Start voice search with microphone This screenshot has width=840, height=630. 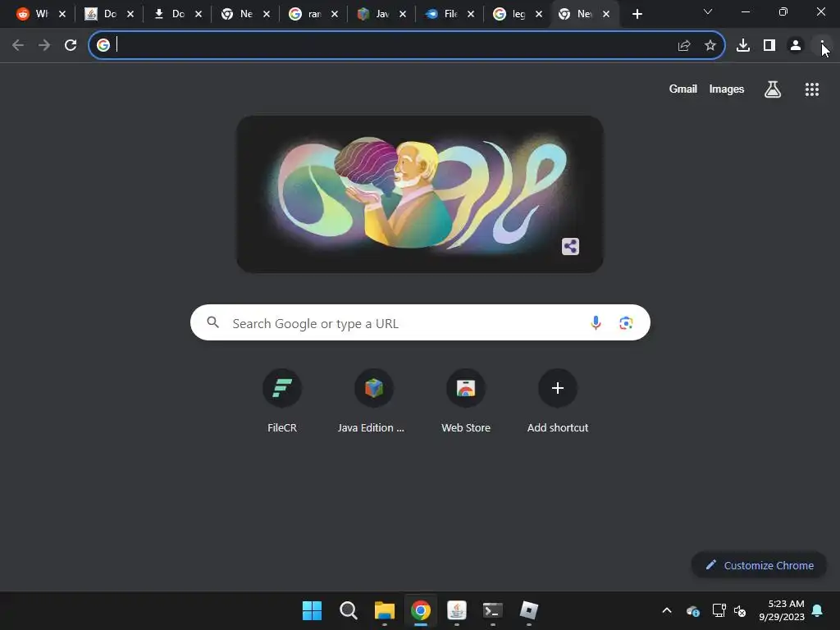pyautogui.click(x=596, y=322)
